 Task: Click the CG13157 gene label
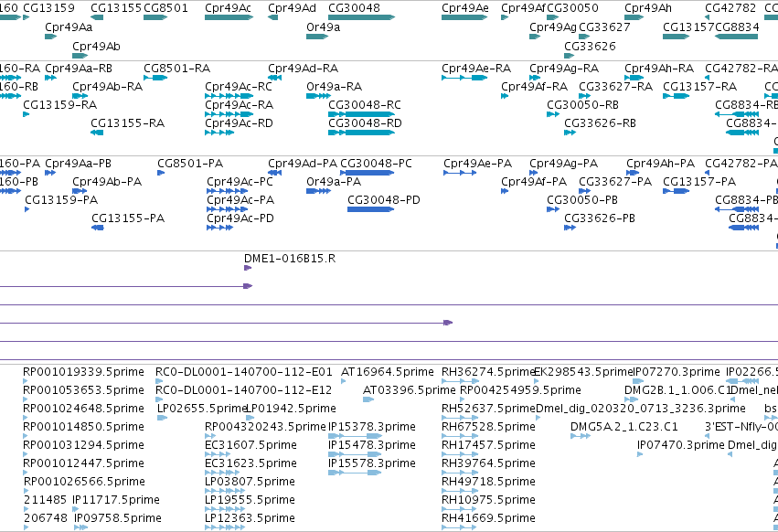pos(688,27)
